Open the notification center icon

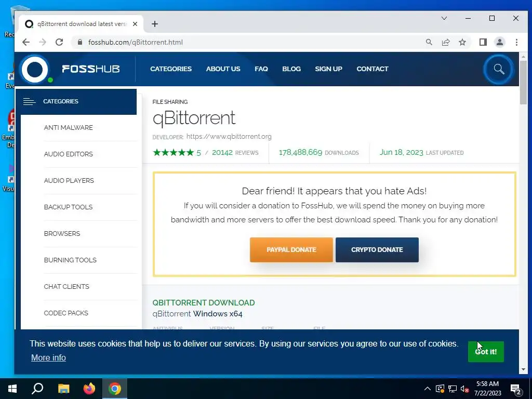(x=515, y=389)
